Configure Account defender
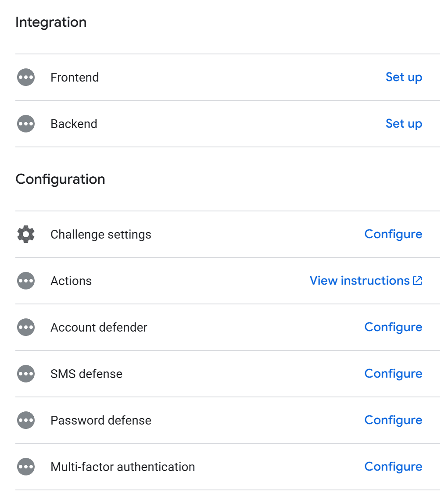 pyautogui.click(x=393, y=328)
